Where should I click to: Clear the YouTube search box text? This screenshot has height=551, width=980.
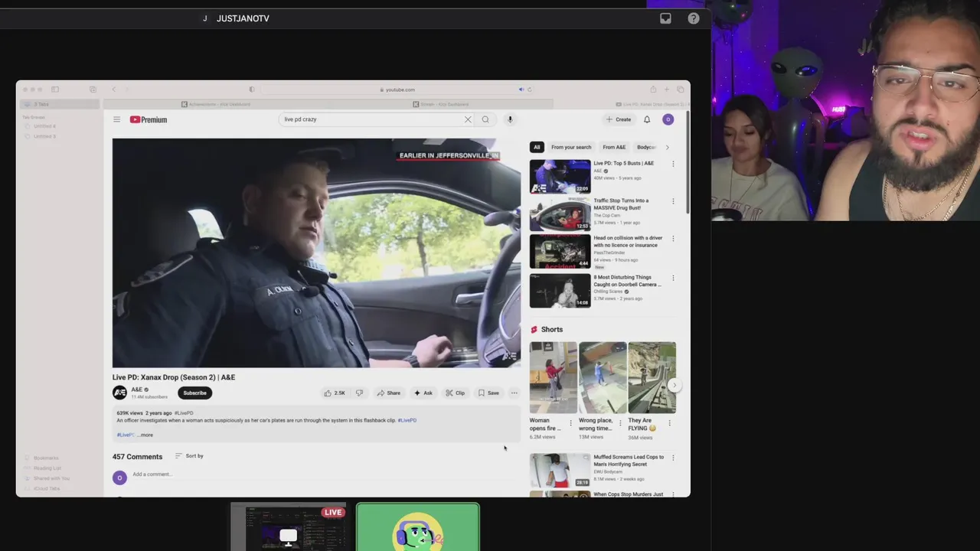tap(468, 119)
